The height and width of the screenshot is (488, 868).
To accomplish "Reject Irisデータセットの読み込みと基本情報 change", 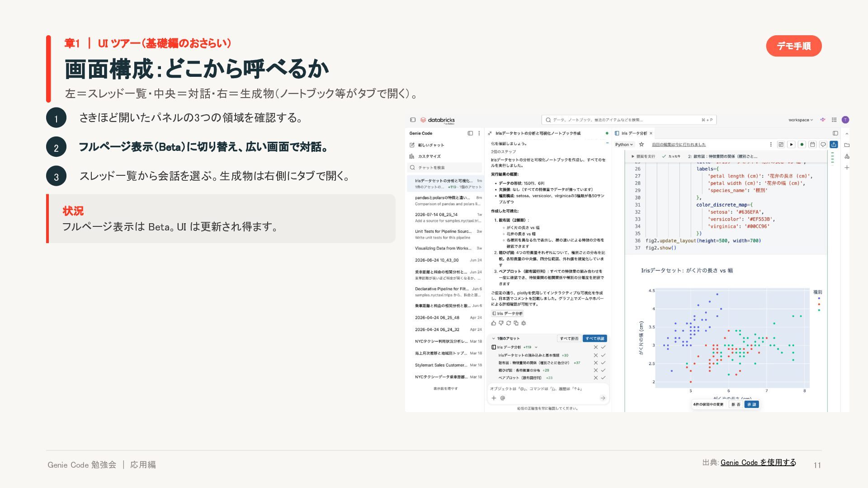I will (596, 355).
